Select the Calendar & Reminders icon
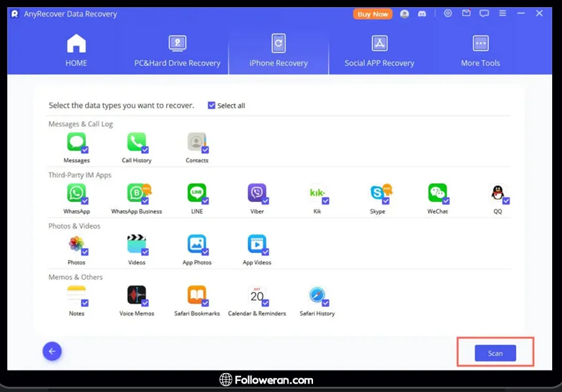This screenshot has height=392, width=562. 257,295
